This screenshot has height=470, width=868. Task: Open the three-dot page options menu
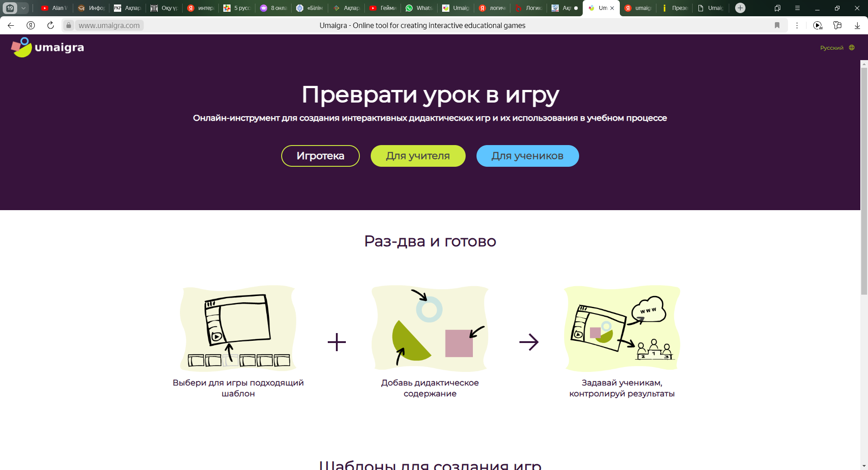pyautogui.click(x=797, y=25)
